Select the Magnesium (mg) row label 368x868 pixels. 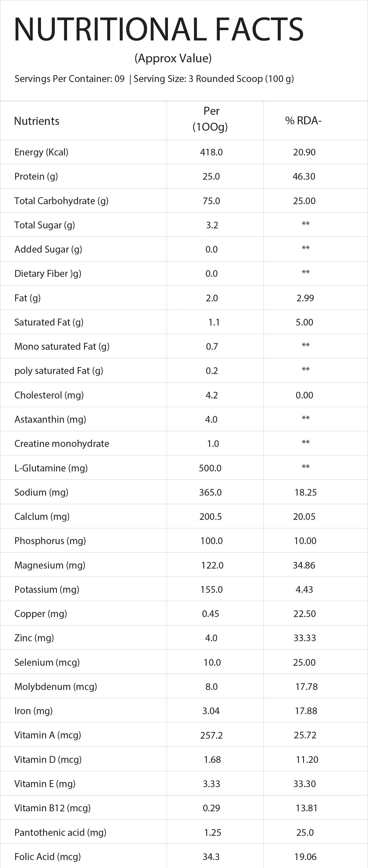click(x=50, y=565)
